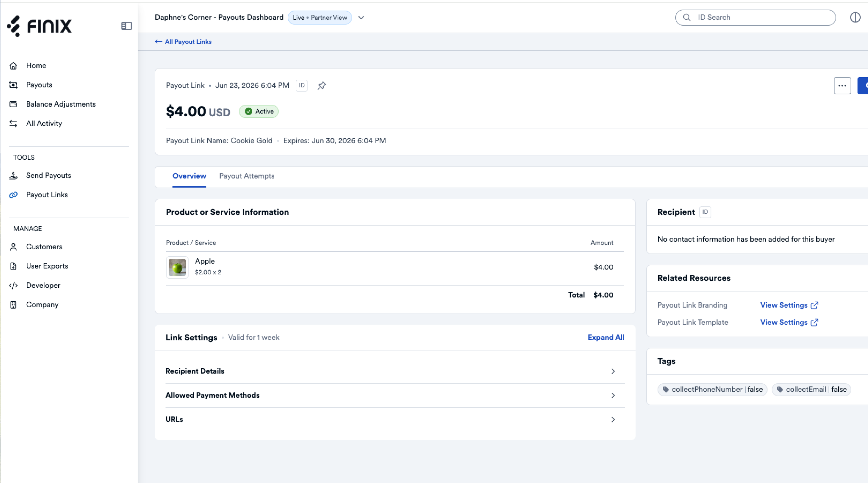Viewport: 868px width, 483px height.
Task: Click the collectEmail false tag
Action: coord(811,389)
